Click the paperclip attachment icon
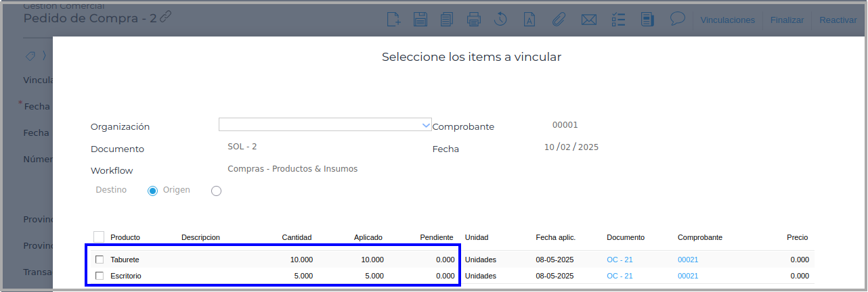868x292 pixels. click(559, 20)
